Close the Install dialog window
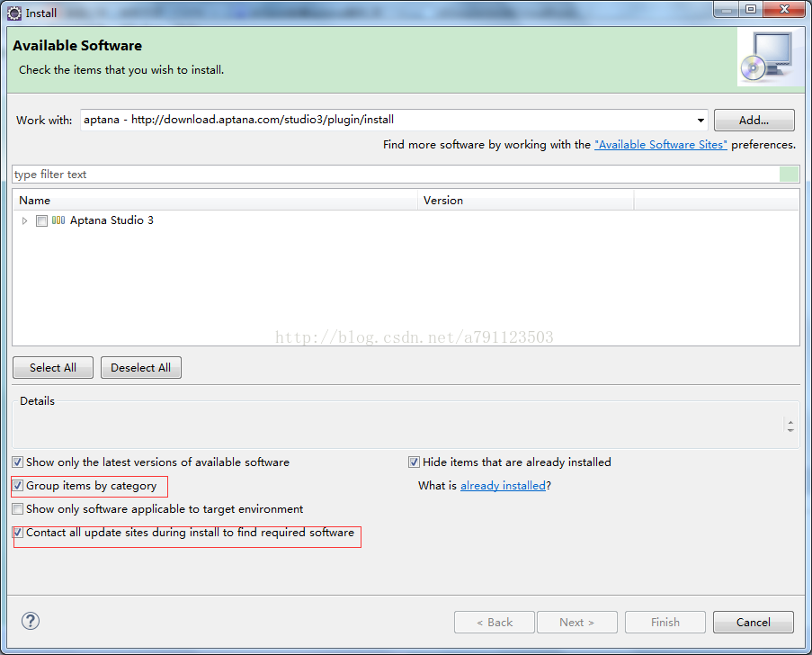 click(x=784, y=9)
